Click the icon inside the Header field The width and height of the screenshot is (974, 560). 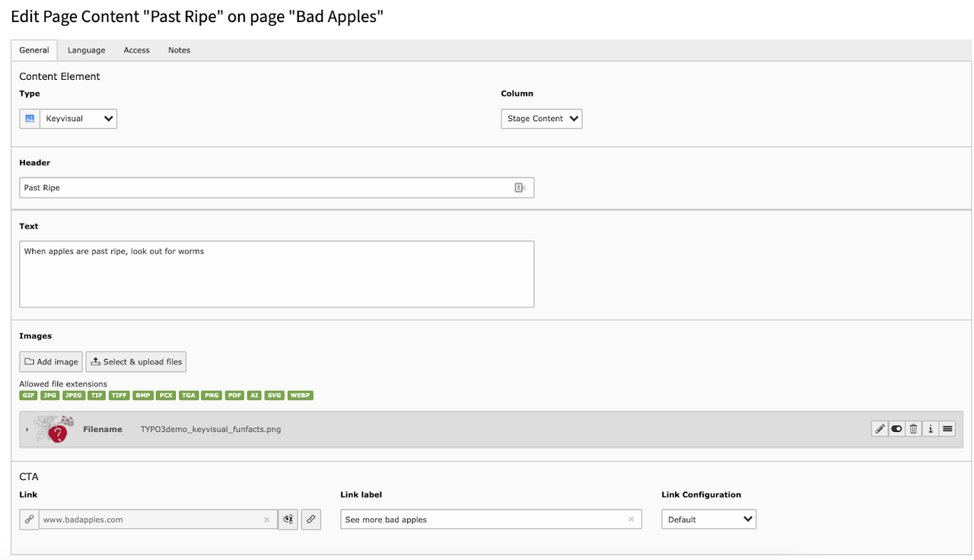click(x=520, y=188)
